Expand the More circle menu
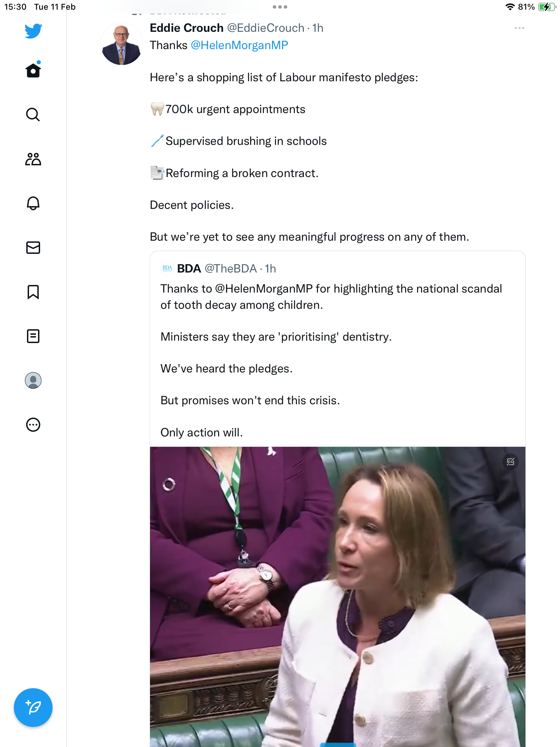The image size is (560, 747). [33, 425]
